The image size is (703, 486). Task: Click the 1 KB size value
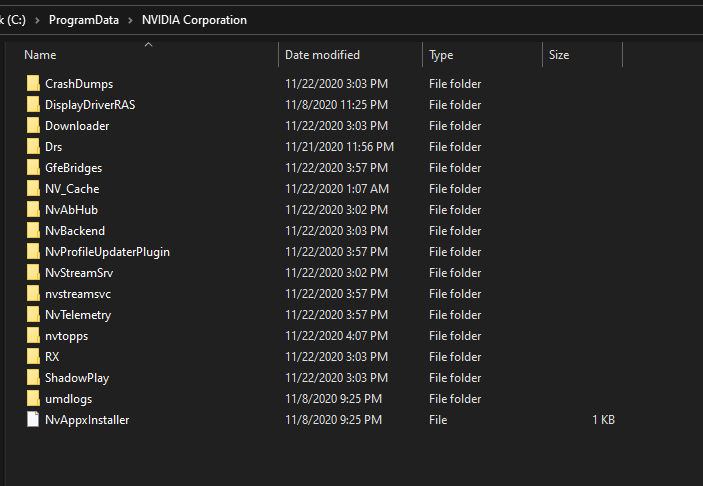pos(603,420)
